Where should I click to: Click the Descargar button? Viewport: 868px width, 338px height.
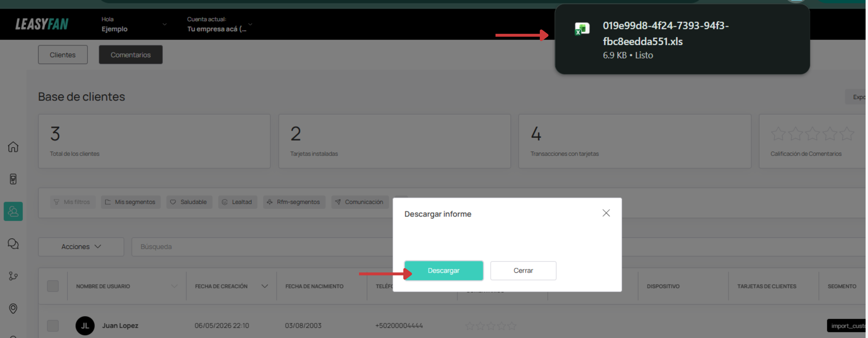coord(443,270)
